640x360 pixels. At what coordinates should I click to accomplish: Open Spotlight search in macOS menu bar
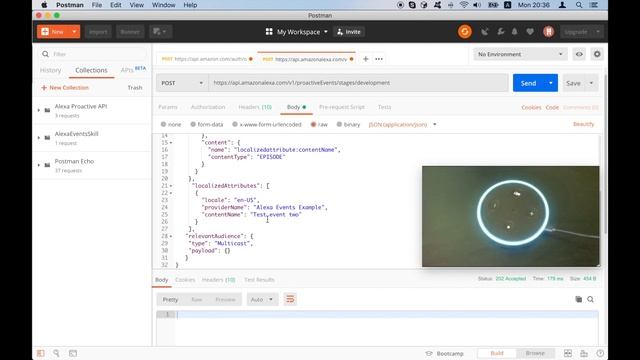pyautogui.click(x=579, y=5)
